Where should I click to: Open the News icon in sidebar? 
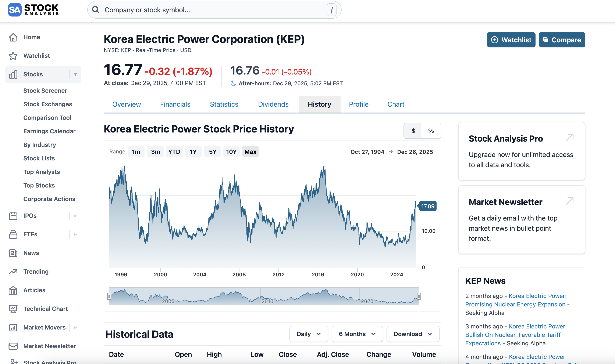click(x=13, y=253)
